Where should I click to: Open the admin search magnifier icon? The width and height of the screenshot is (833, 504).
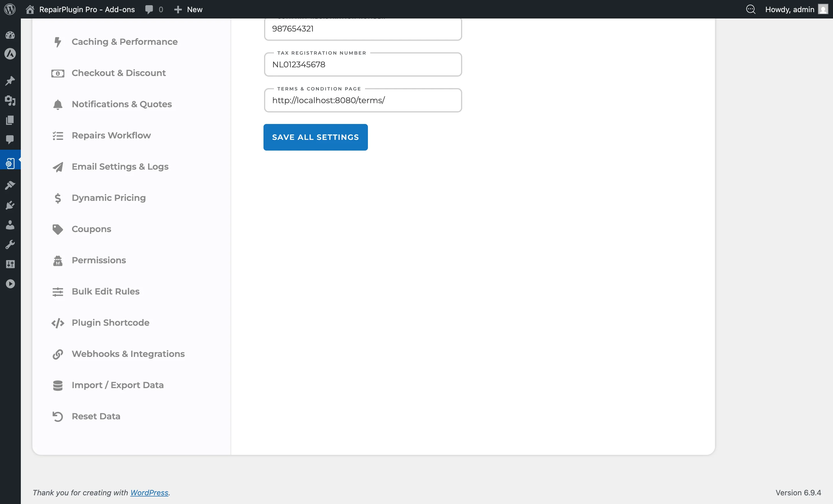751,9
